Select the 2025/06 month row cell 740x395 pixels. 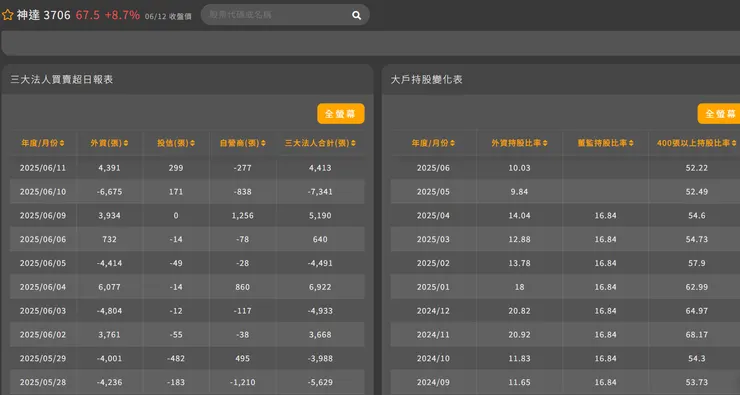pos(433,168)
